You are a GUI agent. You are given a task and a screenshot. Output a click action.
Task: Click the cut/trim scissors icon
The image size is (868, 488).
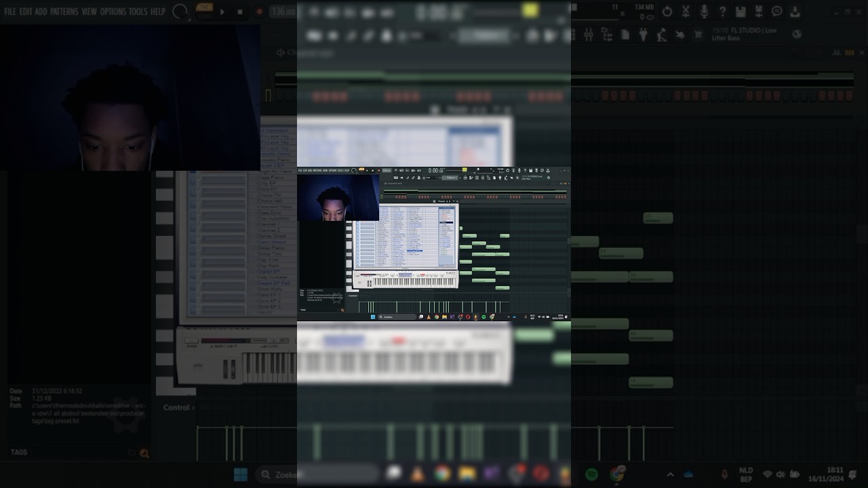coord(686,12)
